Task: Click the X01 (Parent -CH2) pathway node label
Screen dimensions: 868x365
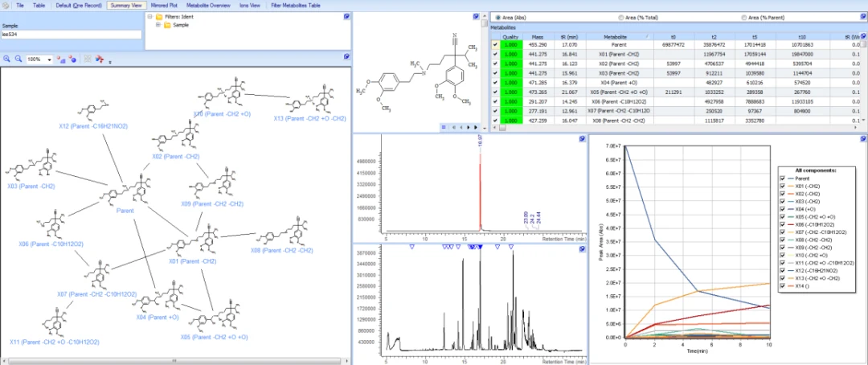Action: click(x=193, y=261)
